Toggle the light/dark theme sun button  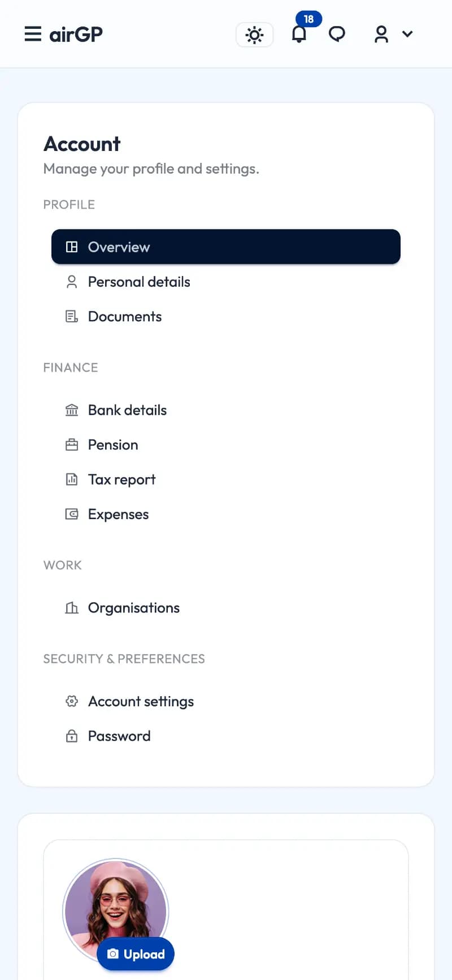[254, 35]
